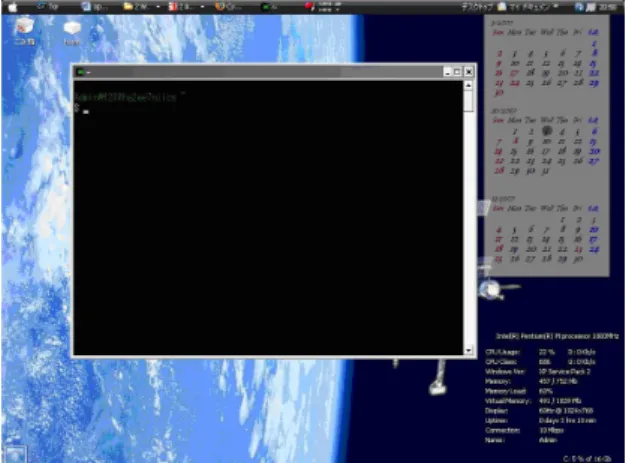
Task: Open the My Documents folder toolbar icon
Action: (x=502, y=7)
